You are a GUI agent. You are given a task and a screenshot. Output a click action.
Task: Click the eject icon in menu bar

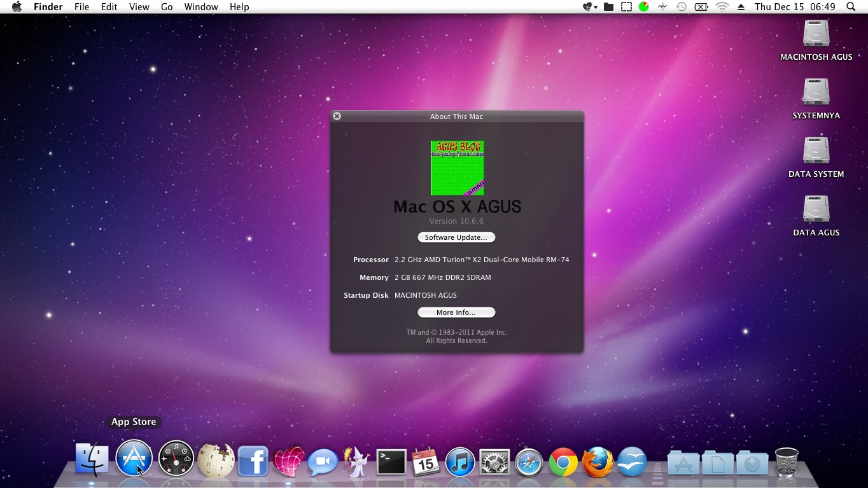[741, 7]
